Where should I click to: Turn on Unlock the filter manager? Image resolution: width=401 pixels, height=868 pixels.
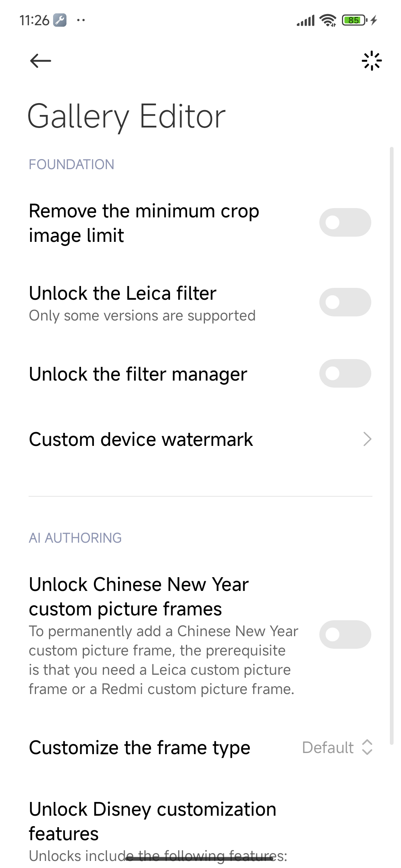click(x=345, y=374)
